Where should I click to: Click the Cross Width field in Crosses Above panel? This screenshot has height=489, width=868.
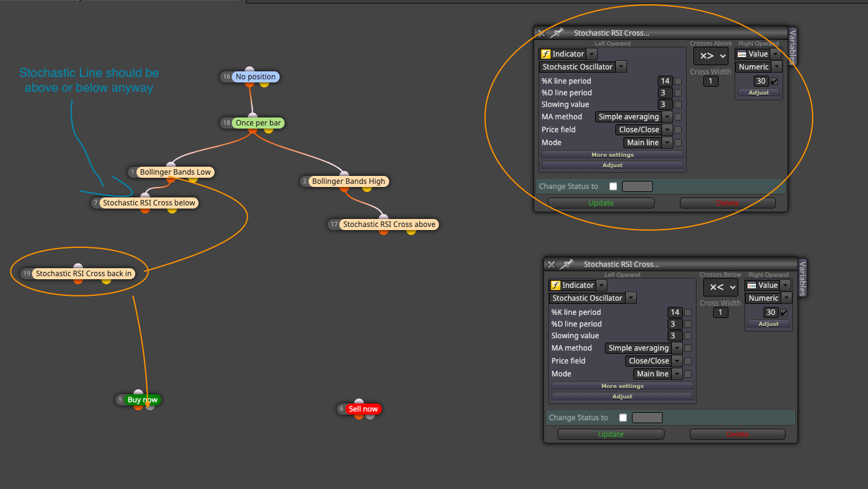tap(711, 81)
